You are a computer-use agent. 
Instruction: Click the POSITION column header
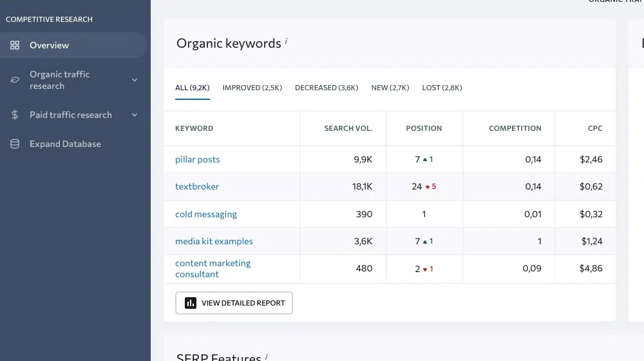[424, 128]
